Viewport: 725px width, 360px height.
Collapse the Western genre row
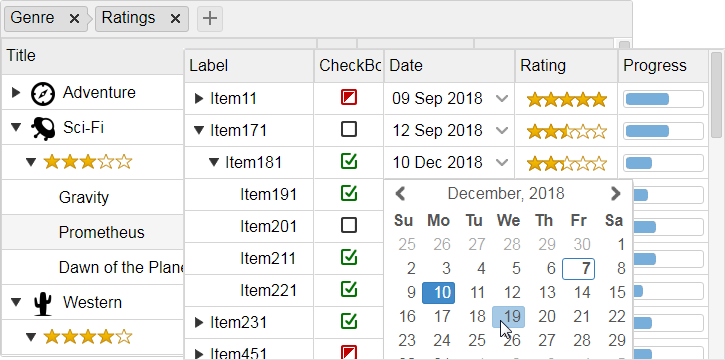coord(16,303)
